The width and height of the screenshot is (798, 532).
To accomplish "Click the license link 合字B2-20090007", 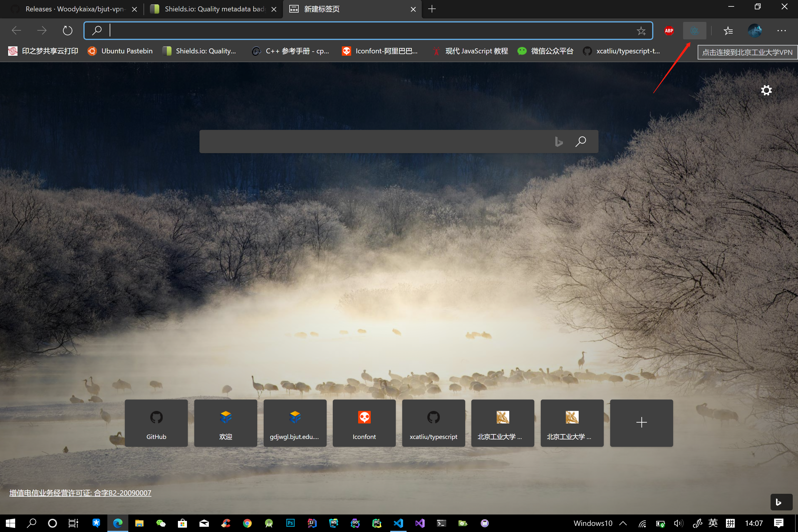I will 80,493.
